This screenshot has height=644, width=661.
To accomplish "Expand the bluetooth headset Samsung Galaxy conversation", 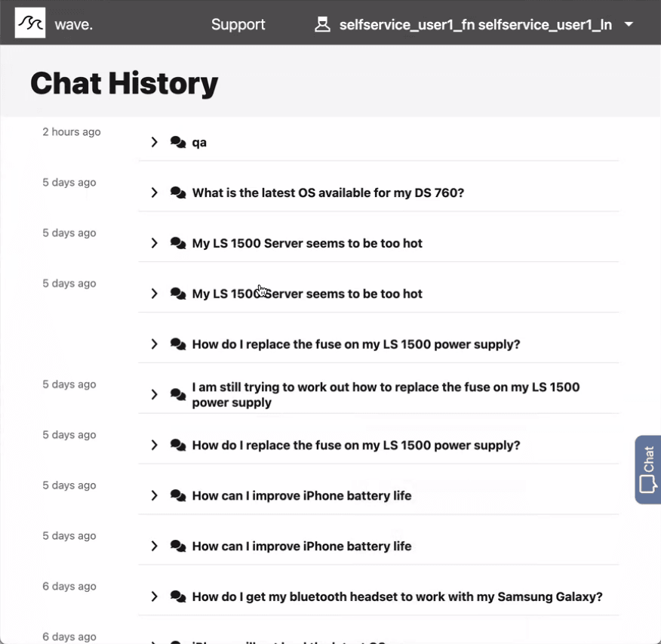I will [x=154, y=596].
